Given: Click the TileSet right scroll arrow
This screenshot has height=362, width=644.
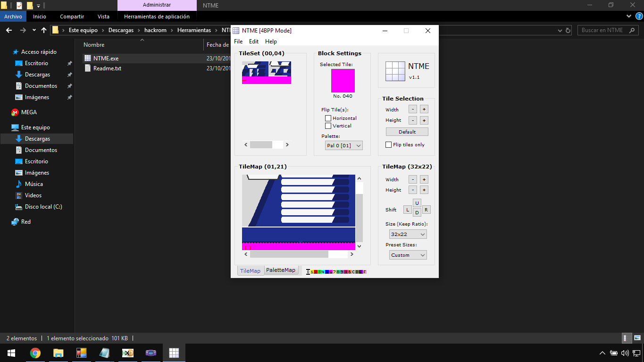Looking at the screenshot, I should click(287, 144).
